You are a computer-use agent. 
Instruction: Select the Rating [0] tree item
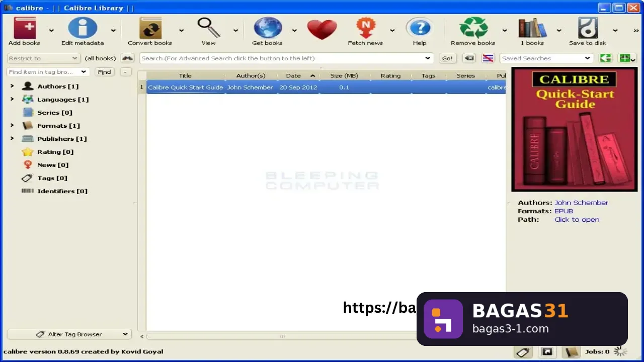tap(55, 152)
